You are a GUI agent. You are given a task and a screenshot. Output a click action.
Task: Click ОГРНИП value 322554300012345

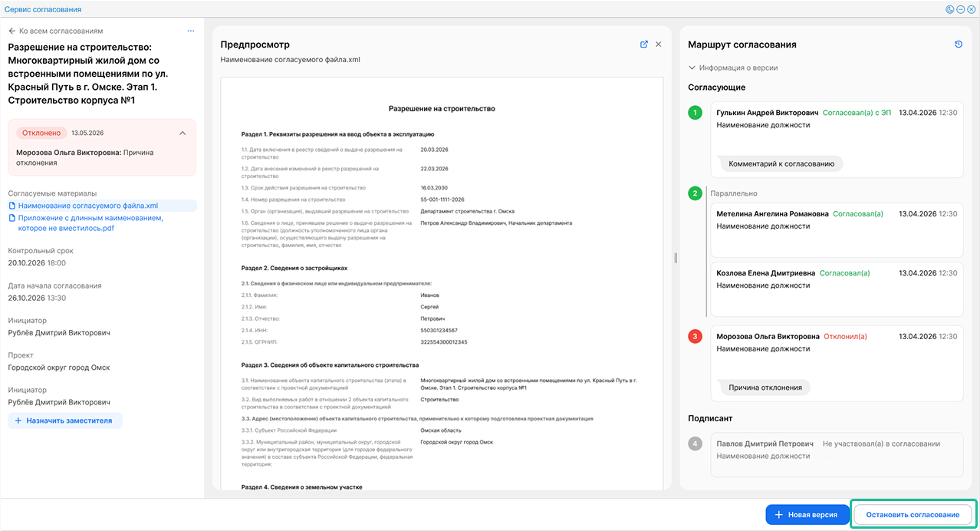444,341
